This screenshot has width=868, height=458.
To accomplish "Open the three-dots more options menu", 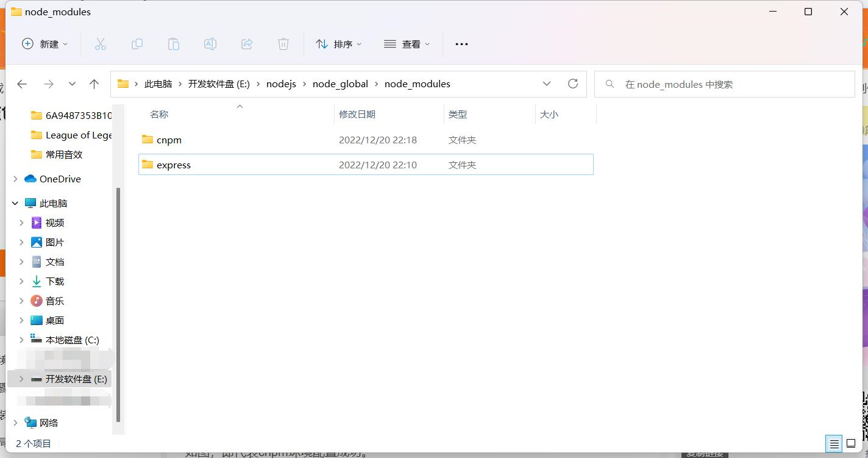I will point(461,44).
